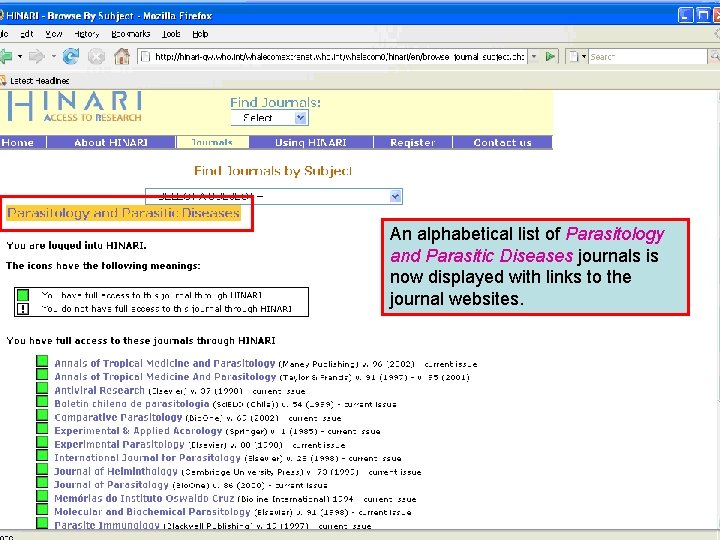Screen dimensions: 720x540
Task: Open the Forward button history dropdown arrow
Action: coord(53,56)
